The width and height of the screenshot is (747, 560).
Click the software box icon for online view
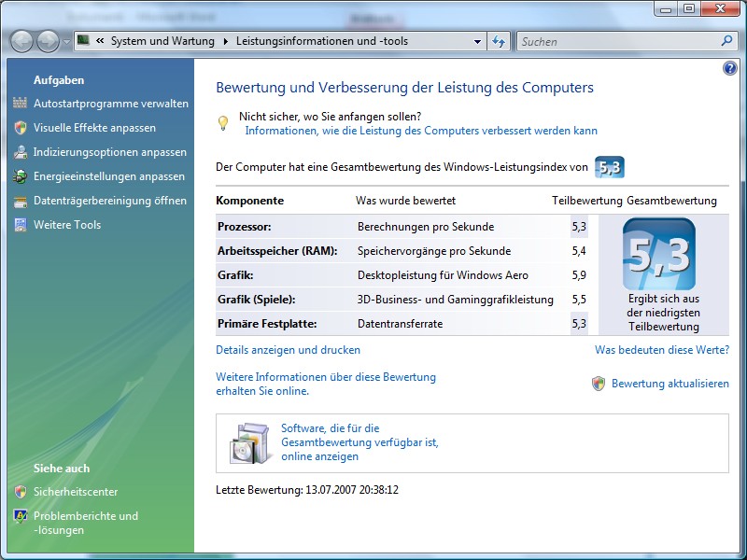point(249,443)
